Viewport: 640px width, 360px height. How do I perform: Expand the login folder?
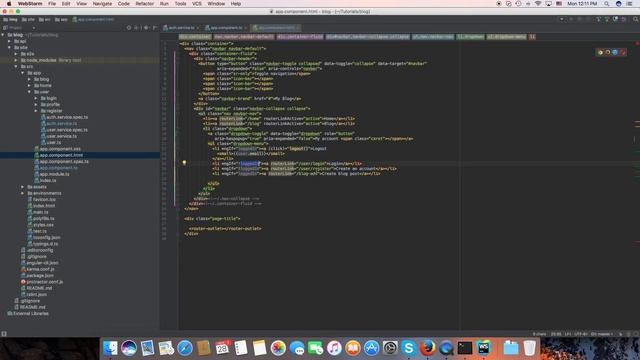(36, 98)
